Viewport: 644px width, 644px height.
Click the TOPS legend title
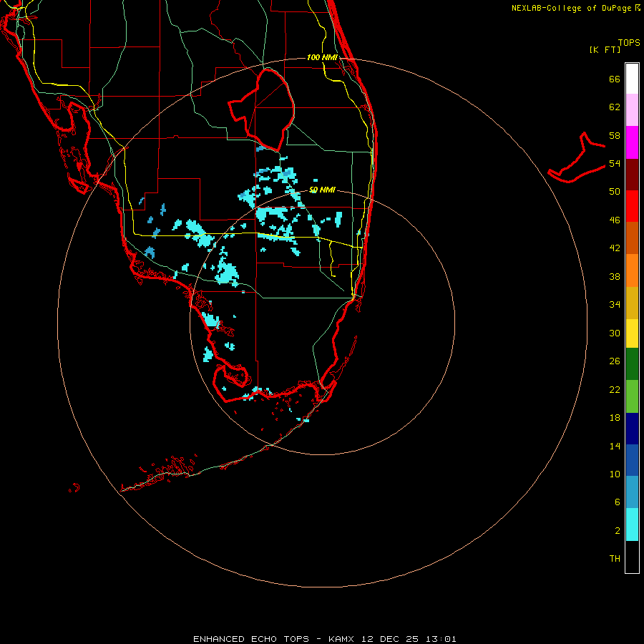[629, 42]
